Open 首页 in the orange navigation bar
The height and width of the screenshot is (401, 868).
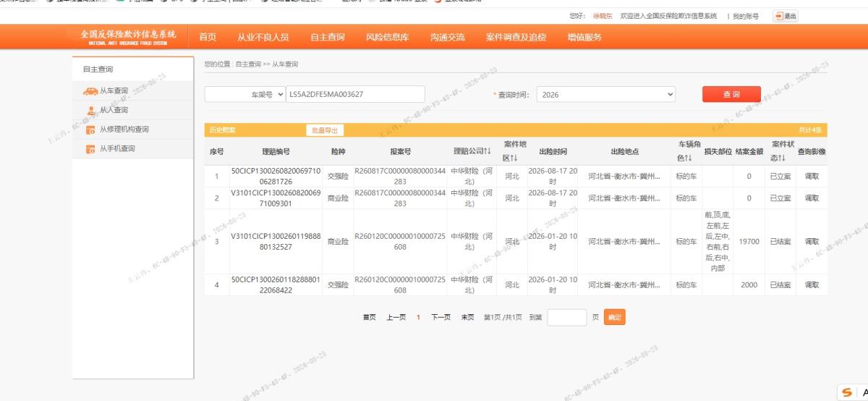click(208, 38)
